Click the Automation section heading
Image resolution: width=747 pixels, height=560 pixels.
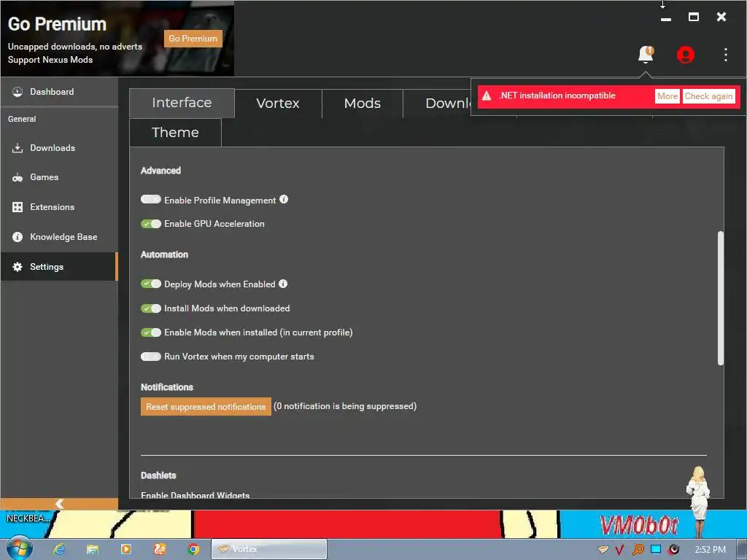click(x=164, y=254)
